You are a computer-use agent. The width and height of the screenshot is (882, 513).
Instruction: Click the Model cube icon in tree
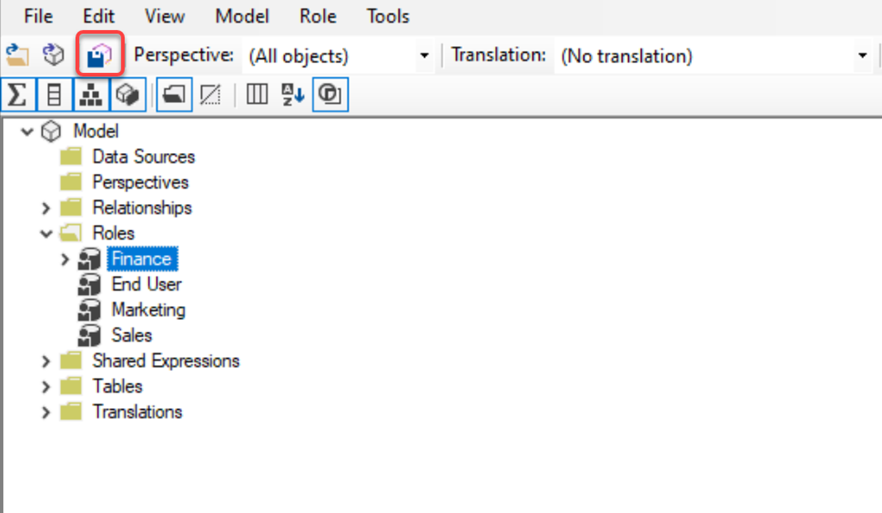(52, 131)
